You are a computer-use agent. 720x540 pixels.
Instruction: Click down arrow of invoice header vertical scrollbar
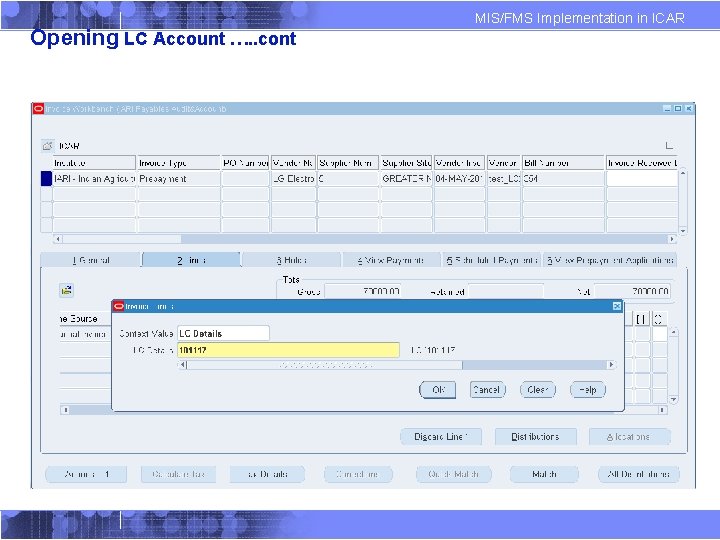[x=683, y=231]
